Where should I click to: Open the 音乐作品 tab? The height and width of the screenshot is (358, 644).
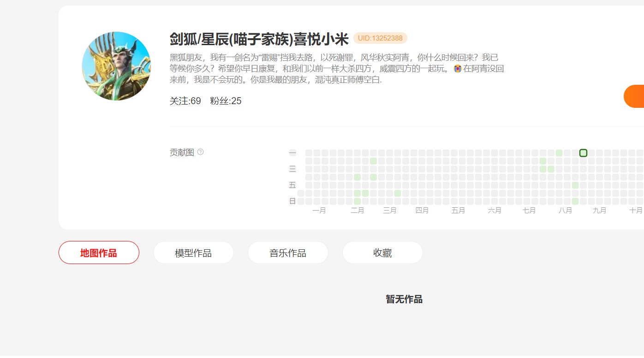click(x=288, y=252)
